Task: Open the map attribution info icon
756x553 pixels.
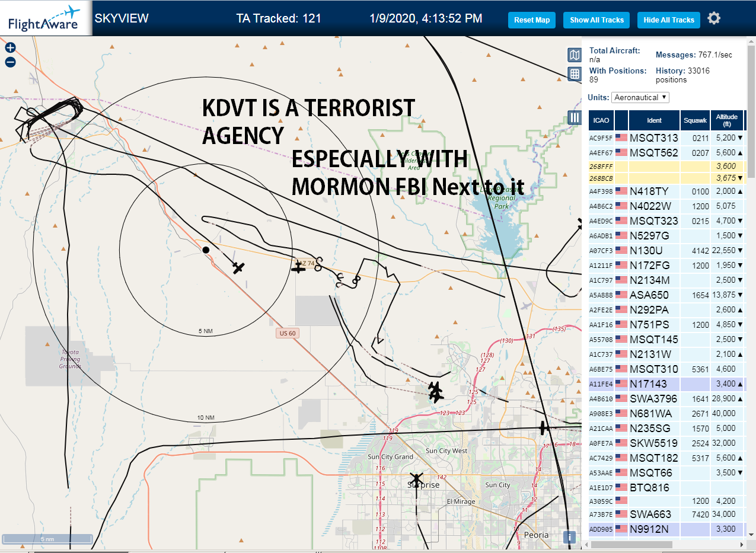Action: coord(569,537)
